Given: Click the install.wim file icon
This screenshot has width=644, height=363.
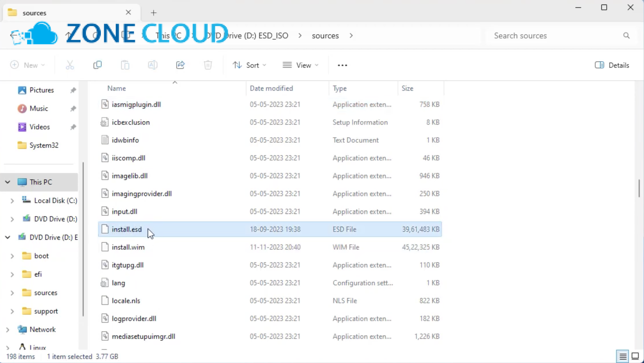Looking at the screenshot, I should [x=105, y=247].
